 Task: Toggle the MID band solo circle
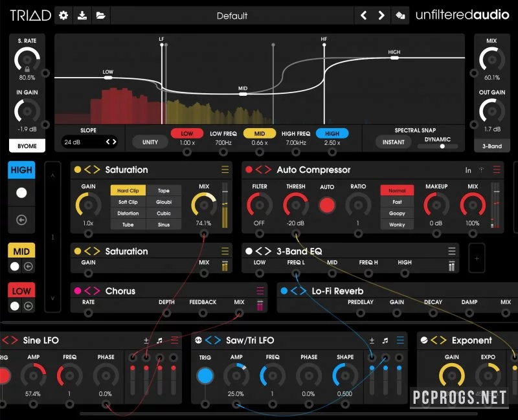[15, 267]
